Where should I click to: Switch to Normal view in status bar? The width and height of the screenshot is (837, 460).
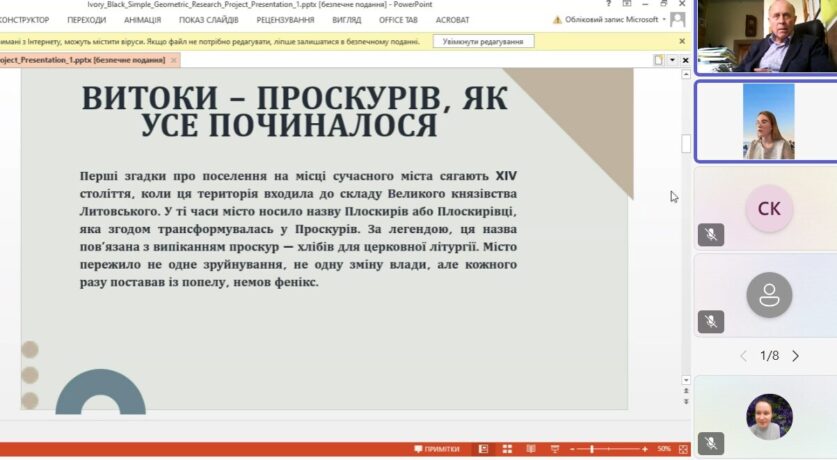tap(484, 449)
